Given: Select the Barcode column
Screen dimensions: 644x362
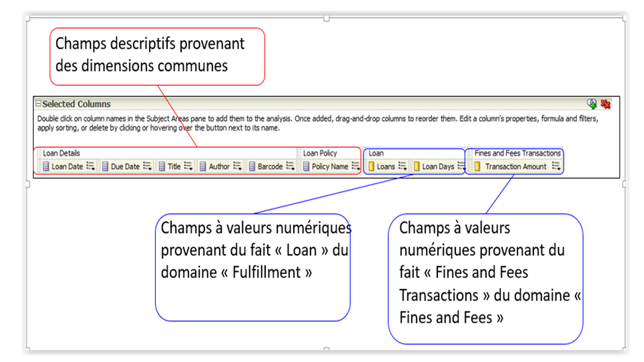Looking at the screenshot, I should point(270,166).
